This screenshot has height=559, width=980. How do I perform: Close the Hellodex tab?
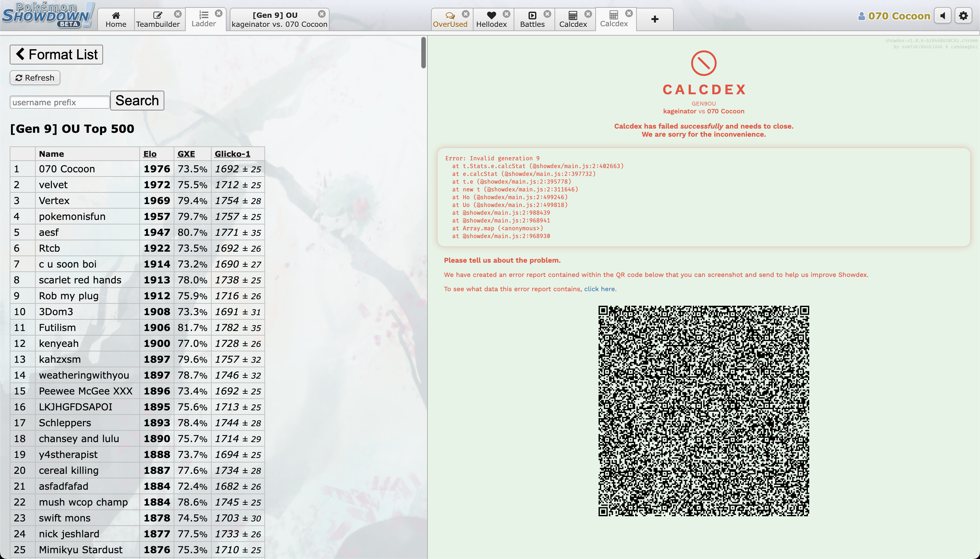point(506,14)
